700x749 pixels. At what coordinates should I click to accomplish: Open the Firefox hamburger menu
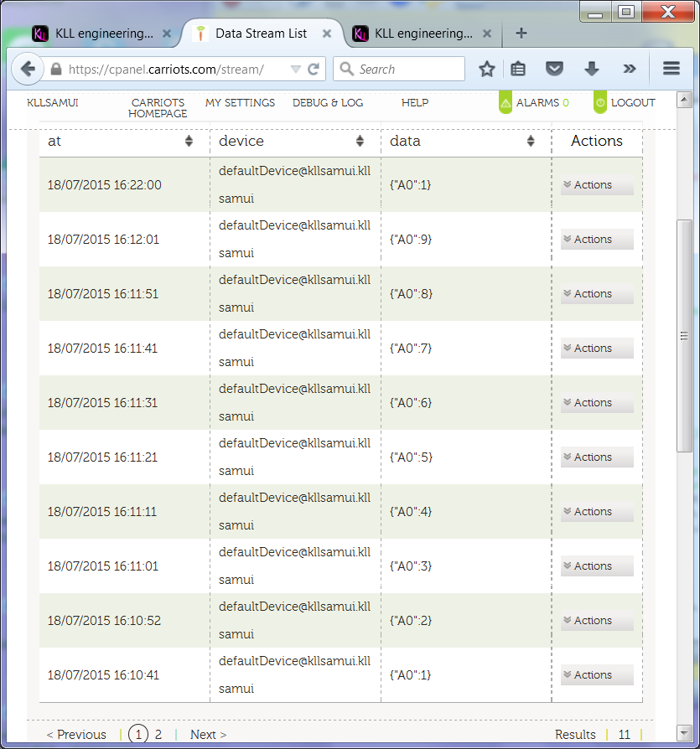pos(671,70)
